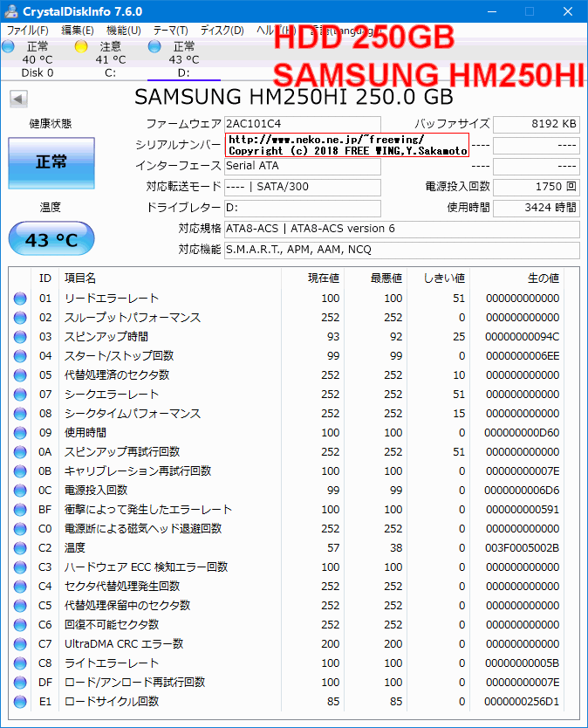
Task: Click status orb for ID C7 row
Action: [20, 644]
